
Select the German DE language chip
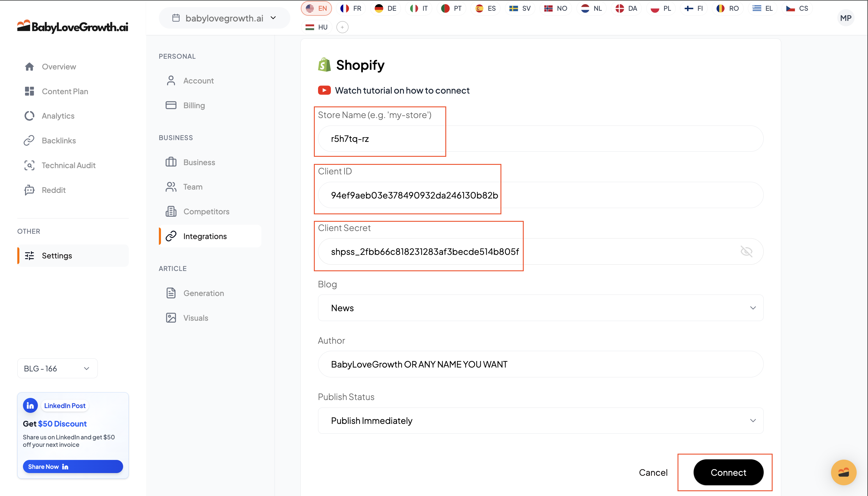(385, 9)
